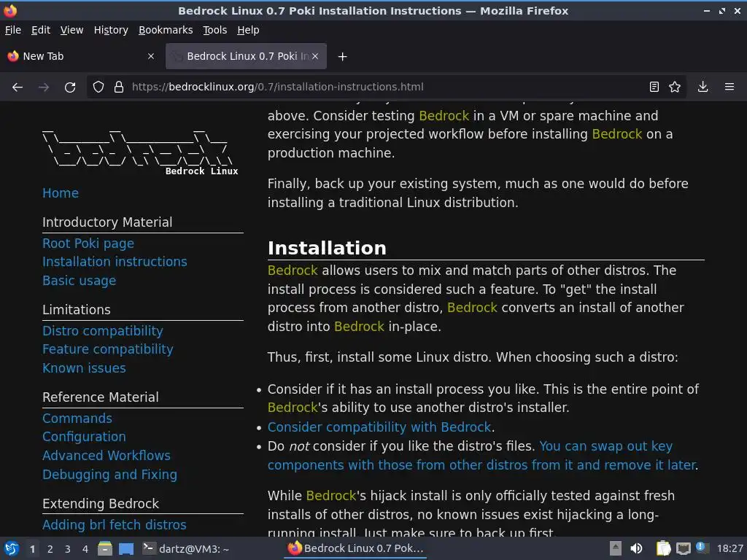Open Debugging and Fixing link
747x560 pixels.
(109, 475)
